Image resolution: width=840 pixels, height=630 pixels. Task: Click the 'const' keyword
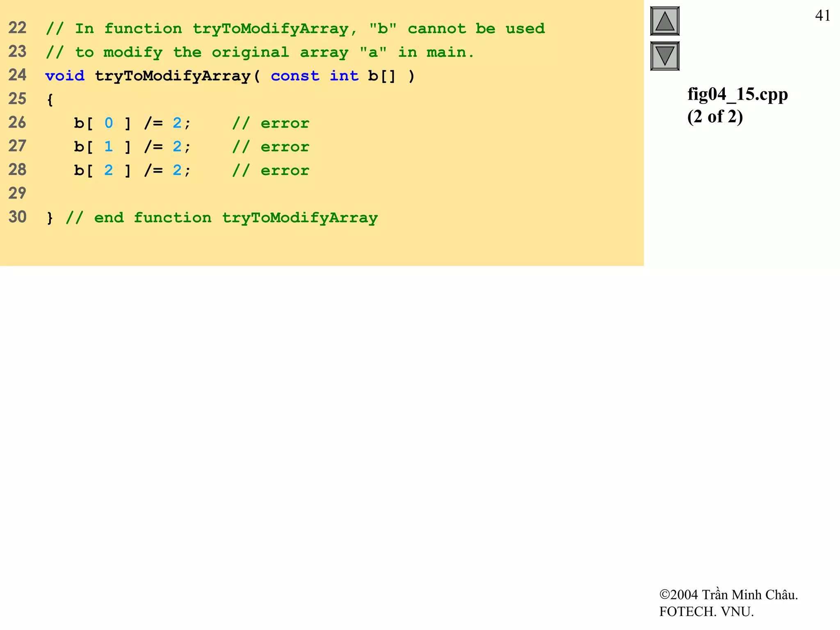[x=295, y=76]
